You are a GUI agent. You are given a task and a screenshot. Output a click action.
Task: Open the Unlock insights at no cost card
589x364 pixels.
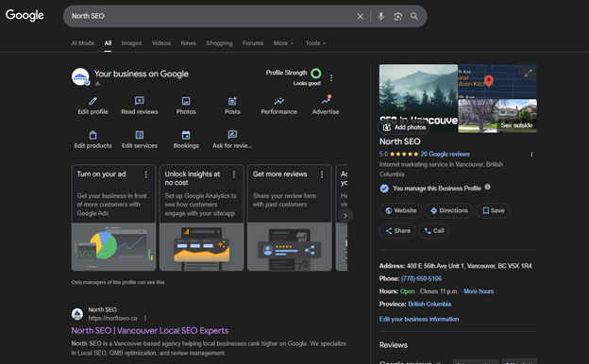pos(201,218)
